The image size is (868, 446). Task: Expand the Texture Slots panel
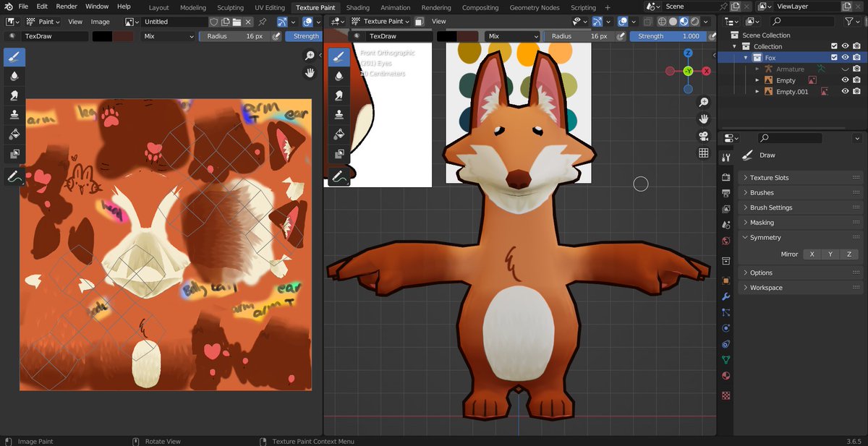click(802, 177)
